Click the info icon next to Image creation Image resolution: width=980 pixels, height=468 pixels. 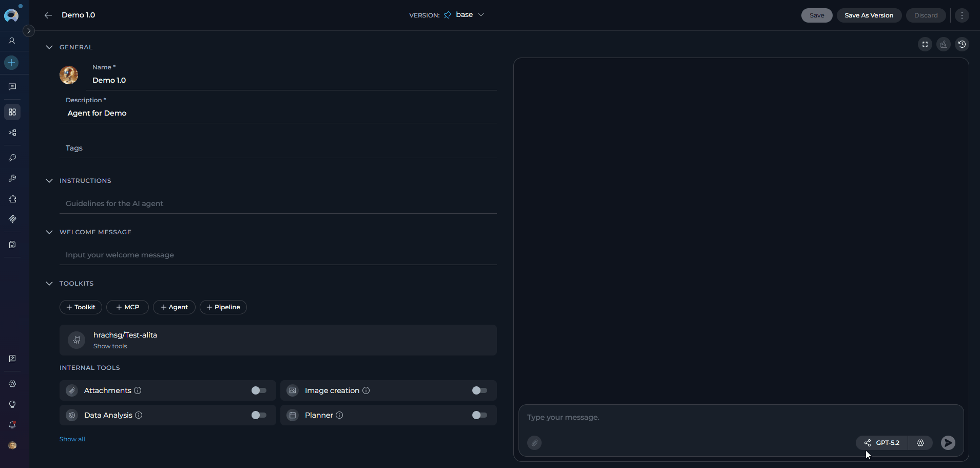click(x=366, y=390)
